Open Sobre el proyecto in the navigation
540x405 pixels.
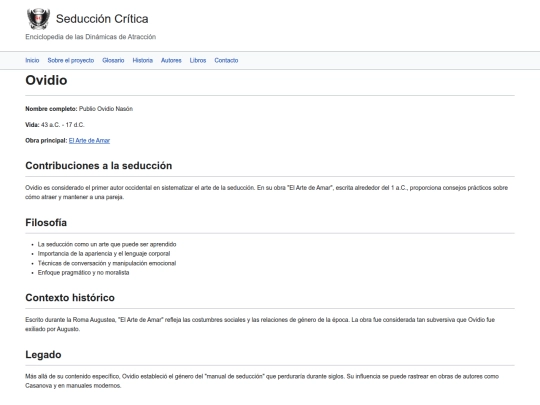coord(71,60)
